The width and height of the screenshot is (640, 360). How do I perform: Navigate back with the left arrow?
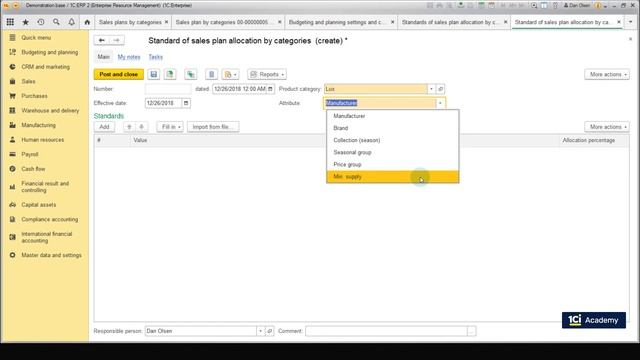tap(102, 40)
